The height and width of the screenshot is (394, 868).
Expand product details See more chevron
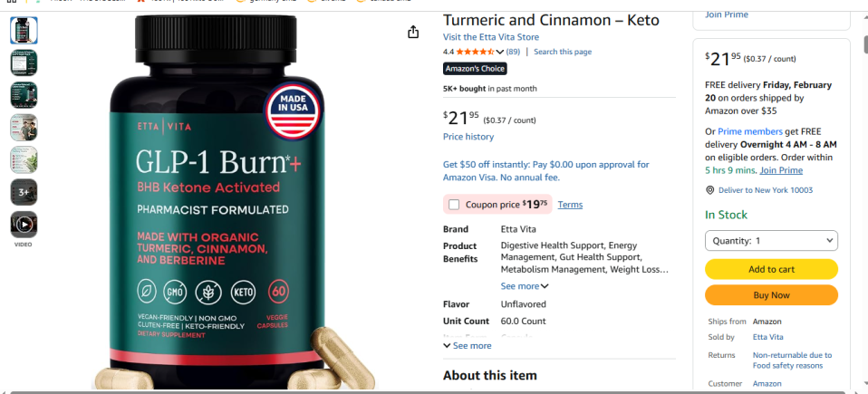[468, 346]
